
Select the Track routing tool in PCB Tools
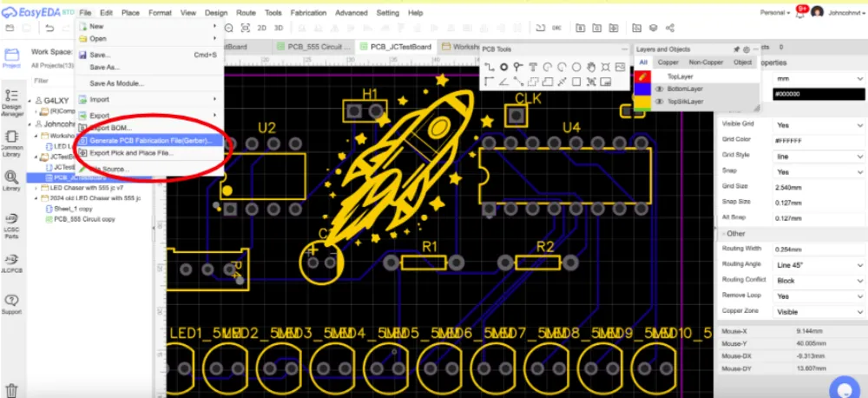point(490,67)
